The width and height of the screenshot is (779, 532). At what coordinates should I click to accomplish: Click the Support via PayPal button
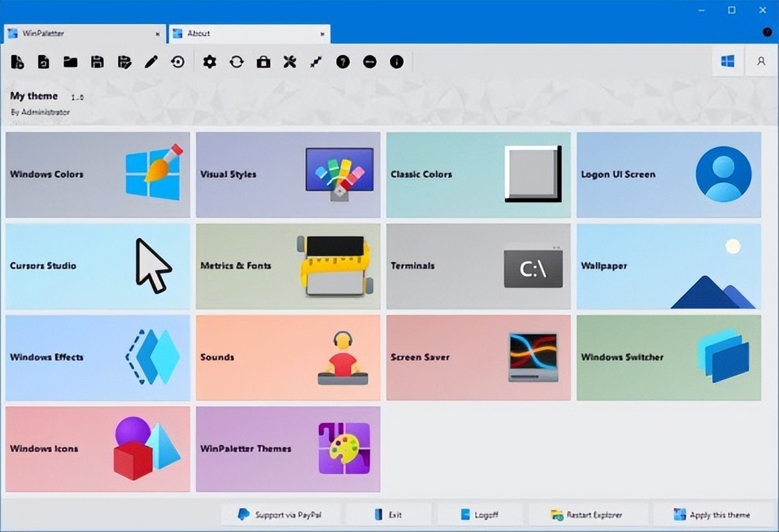tap(280, 514)
